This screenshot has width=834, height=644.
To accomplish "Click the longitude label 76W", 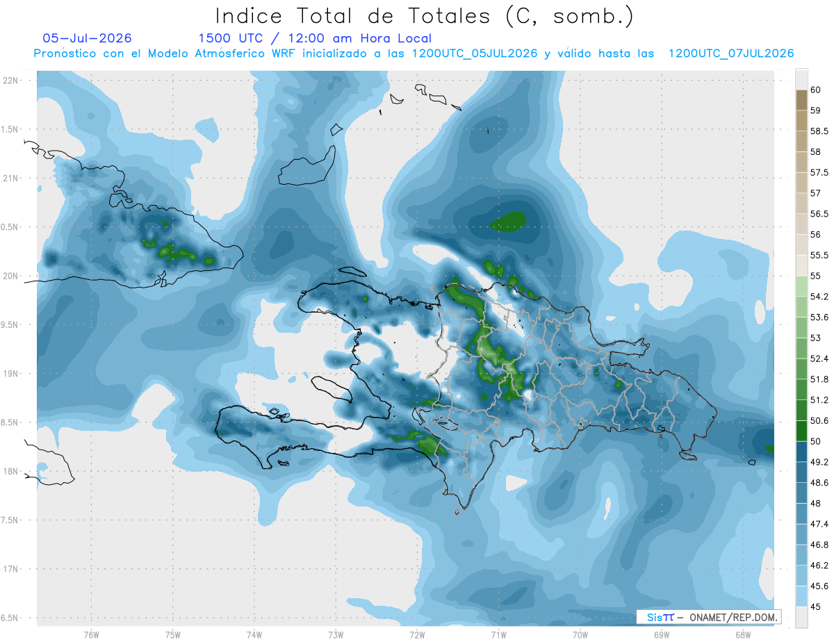I will (91, 635).
